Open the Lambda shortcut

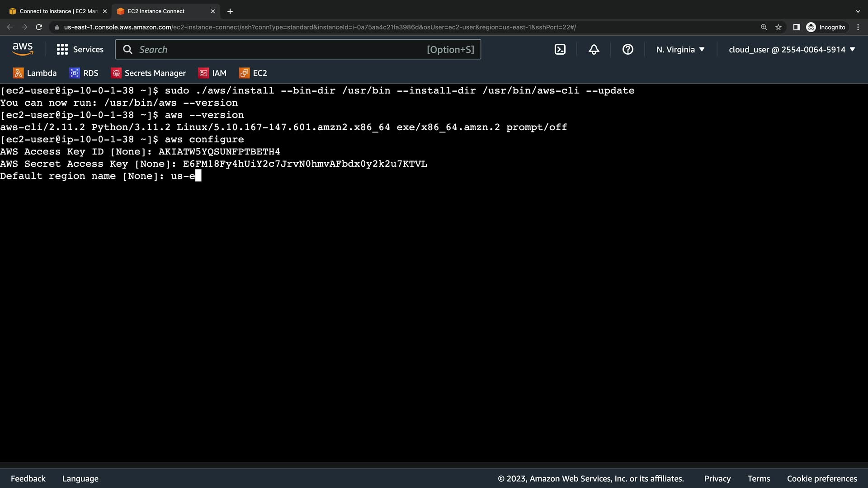pyautogui.click(x=35, y=73)
